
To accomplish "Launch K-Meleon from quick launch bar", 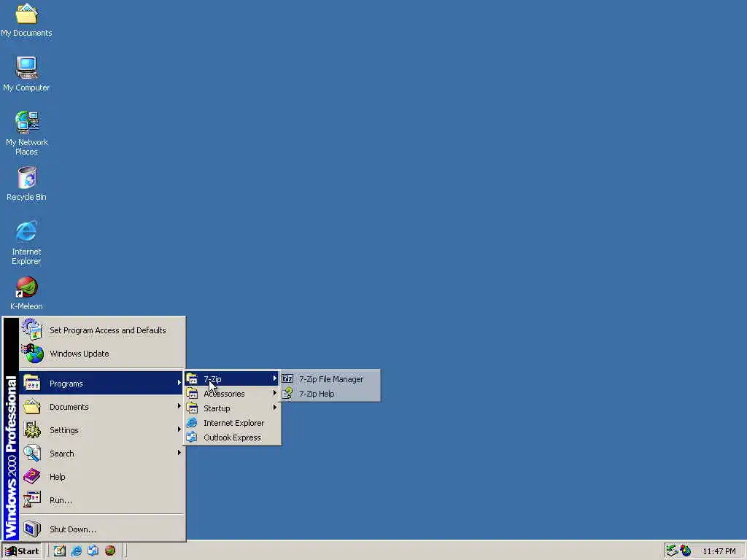I will tap(110, 551).
